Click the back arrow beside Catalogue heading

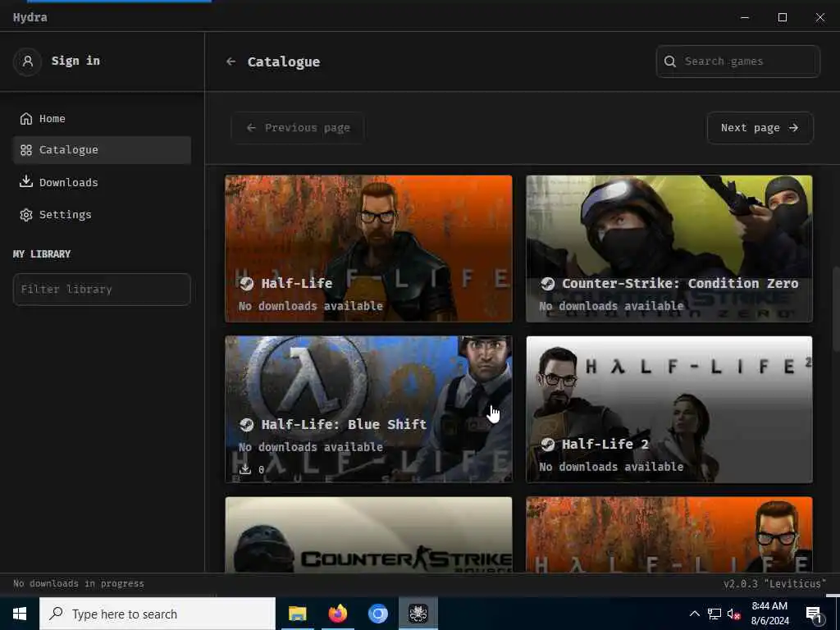click(x=231, y=62)
